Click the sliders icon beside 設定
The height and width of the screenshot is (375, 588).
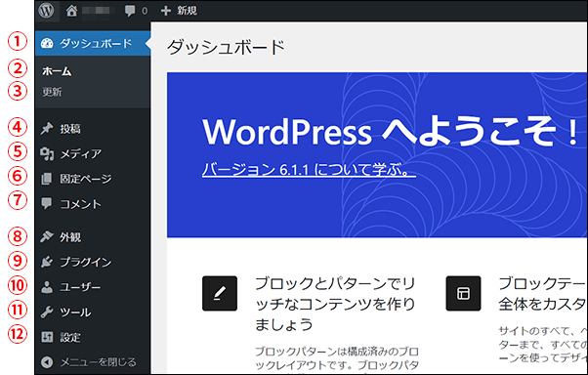tap(47, 337)
